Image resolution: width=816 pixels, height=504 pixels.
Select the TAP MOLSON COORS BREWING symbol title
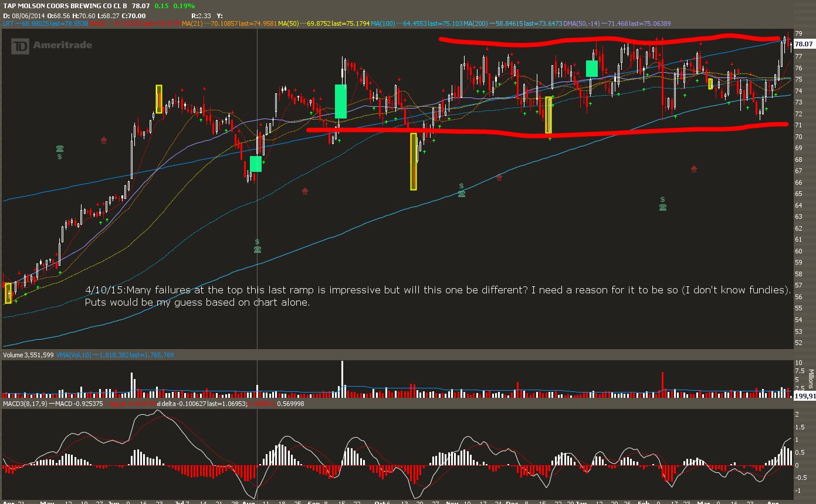click(x=65, y=5)
